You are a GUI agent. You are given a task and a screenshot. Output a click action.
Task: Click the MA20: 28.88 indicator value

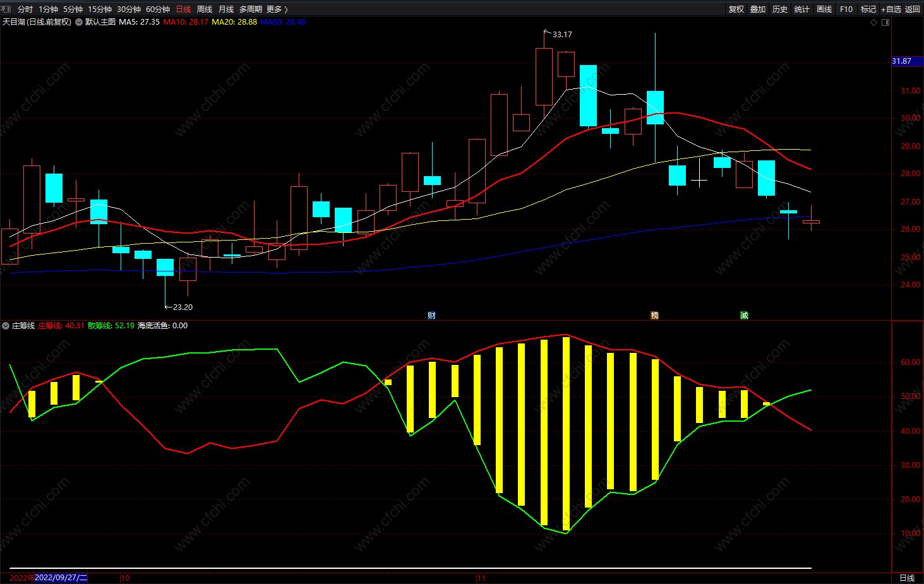pyautogui.click(x=234, y=22)
